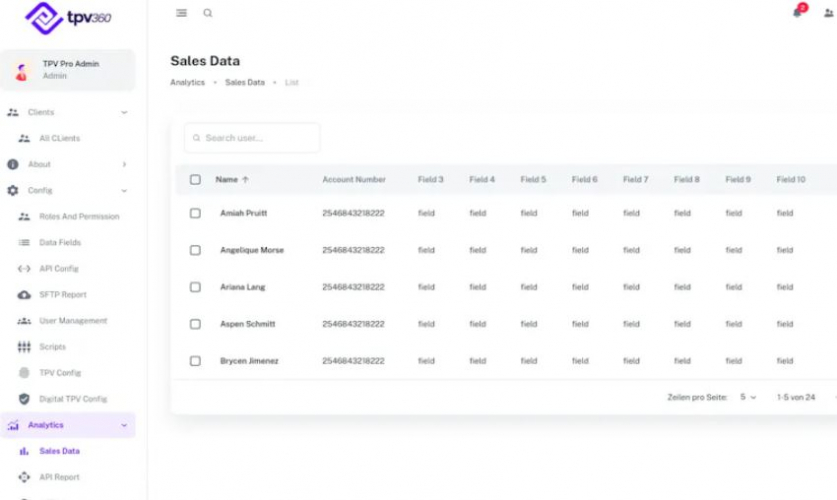Click the API Report icon
The image size is (837, 500).
click(24, 477)
